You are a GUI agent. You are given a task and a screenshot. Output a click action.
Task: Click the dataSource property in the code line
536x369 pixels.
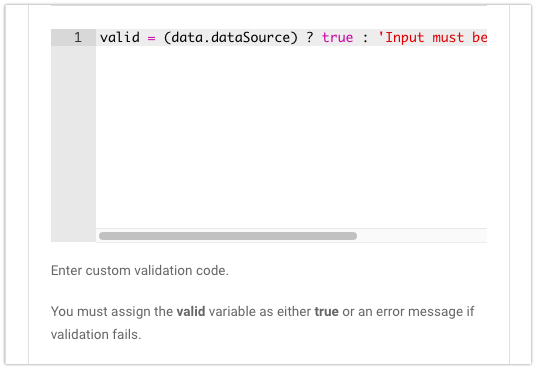point(250,37)
